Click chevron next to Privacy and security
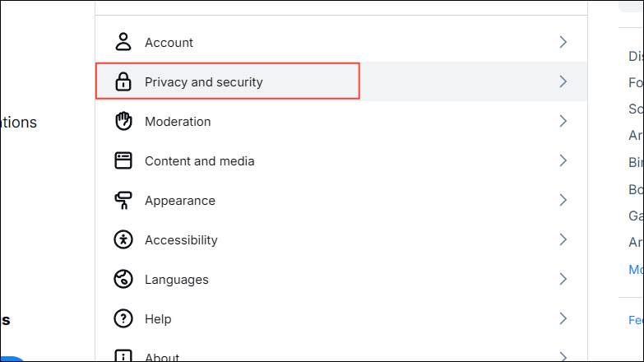Image resolution: width=644 pixels, height=362 pixels. click(x=563, y=81)
